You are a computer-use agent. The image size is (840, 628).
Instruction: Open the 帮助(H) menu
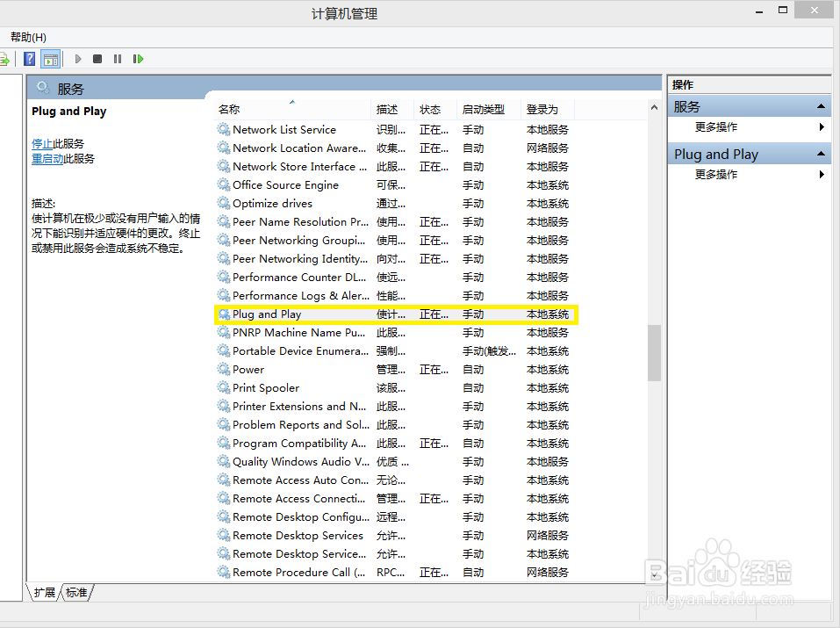click(28, 37)
